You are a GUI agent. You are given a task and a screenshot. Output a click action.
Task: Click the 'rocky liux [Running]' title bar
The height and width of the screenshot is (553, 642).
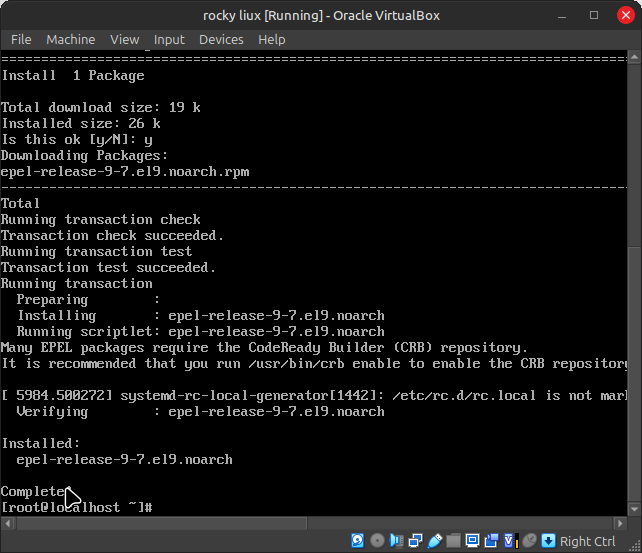point(321,15)
